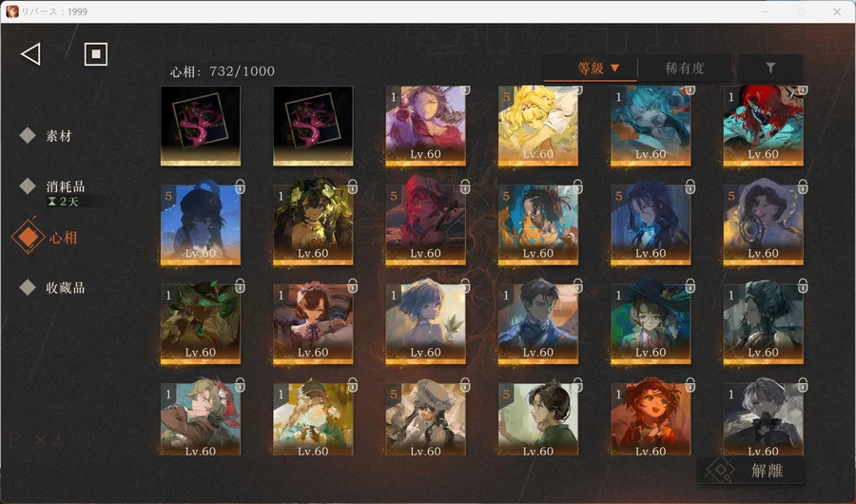Toggle lock on the maid portrait card
Viewport: 856px width, 504px height.
coord(352,285)
